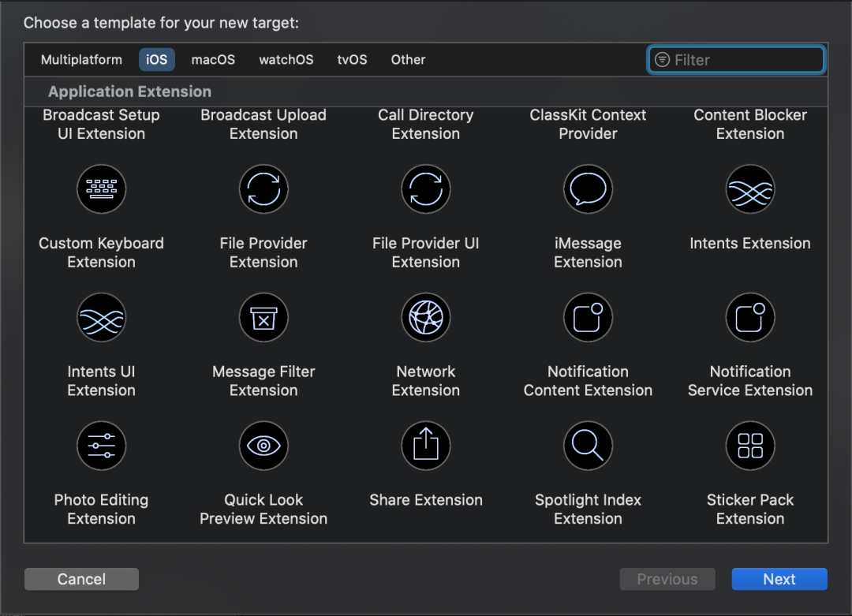The width and height of the screenshot is (852, 616).
Task: Select the Custom Keyboard Extension icon
Action: [x=101, y=189]
